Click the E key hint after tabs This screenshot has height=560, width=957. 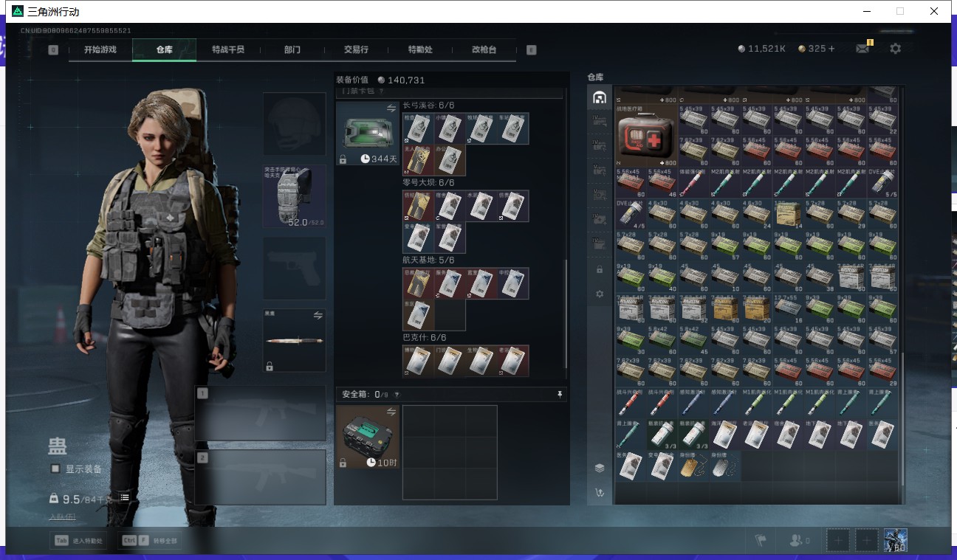tap(531, 50)
